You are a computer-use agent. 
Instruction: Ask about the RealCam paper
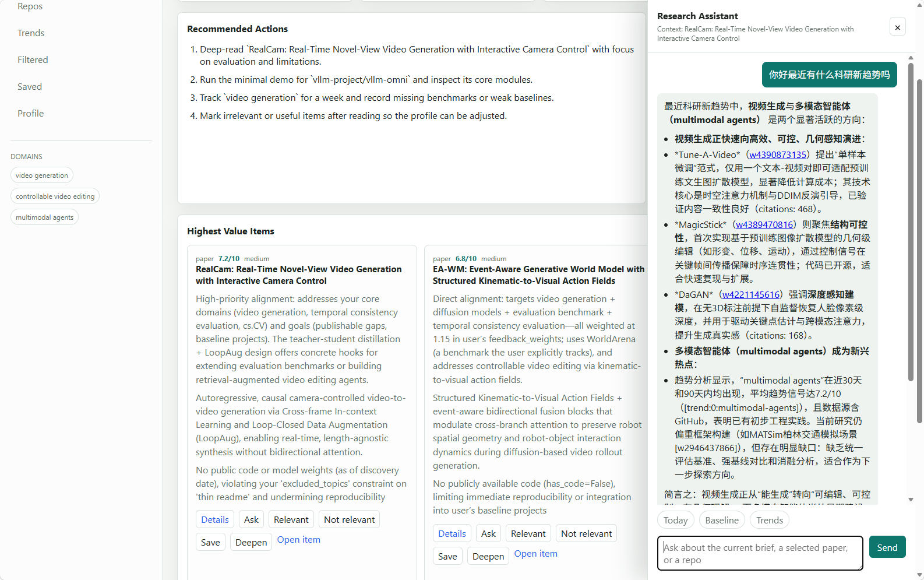251,519
